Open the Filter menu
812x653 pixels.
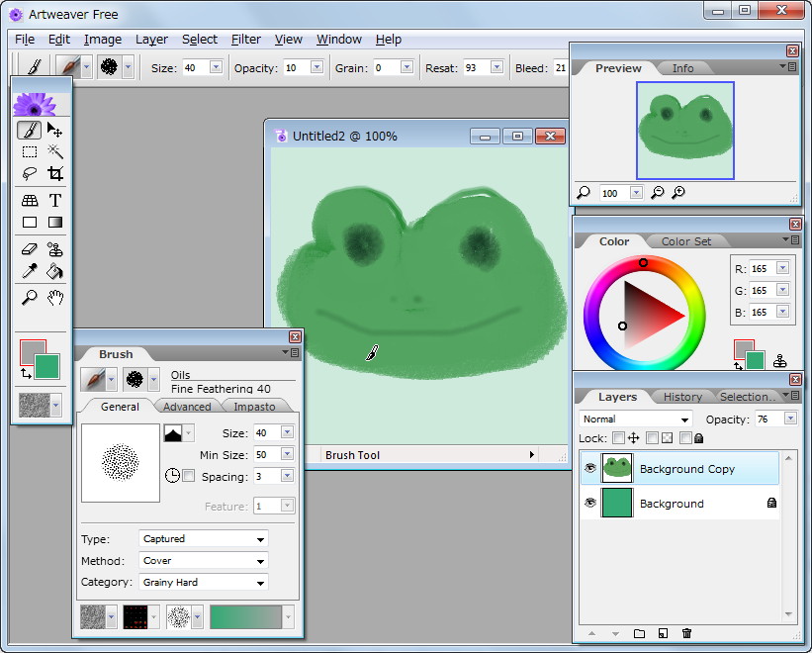coord(245,40)
